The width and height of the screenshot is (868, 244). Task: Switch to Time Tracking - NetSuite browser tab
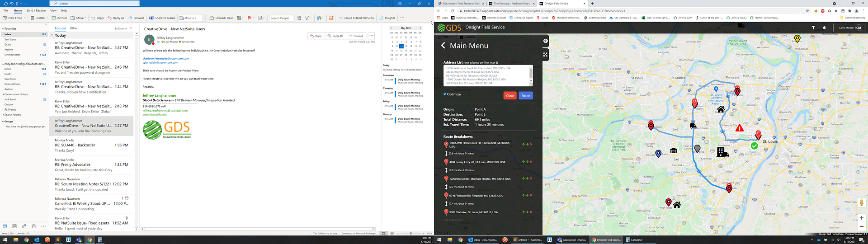point(512,4)
